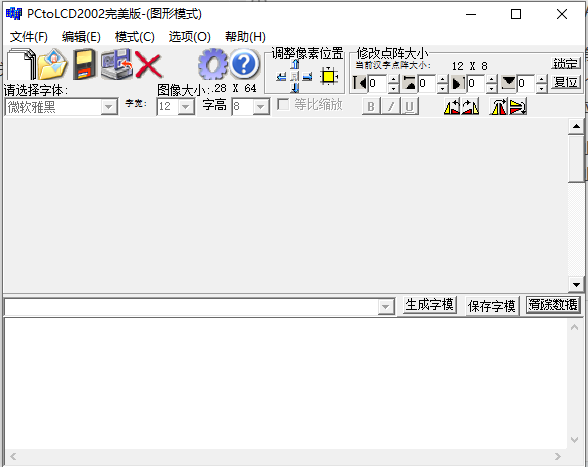The image size is (588, 467).
Task: Click the blue floppy save-as image icon
Action: coord(116,64)
